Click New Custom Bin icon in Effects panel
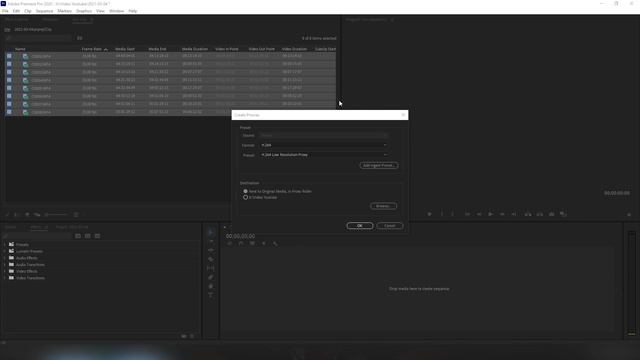640x360 pixels. coord(184,336)
